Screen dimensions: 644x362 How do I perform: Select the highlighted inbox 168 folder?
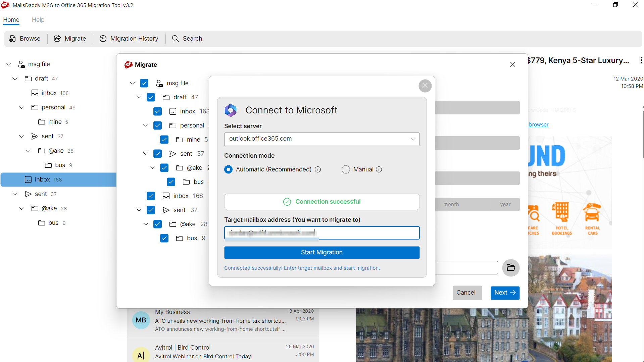pyautogui.click(x=59, y=179)
